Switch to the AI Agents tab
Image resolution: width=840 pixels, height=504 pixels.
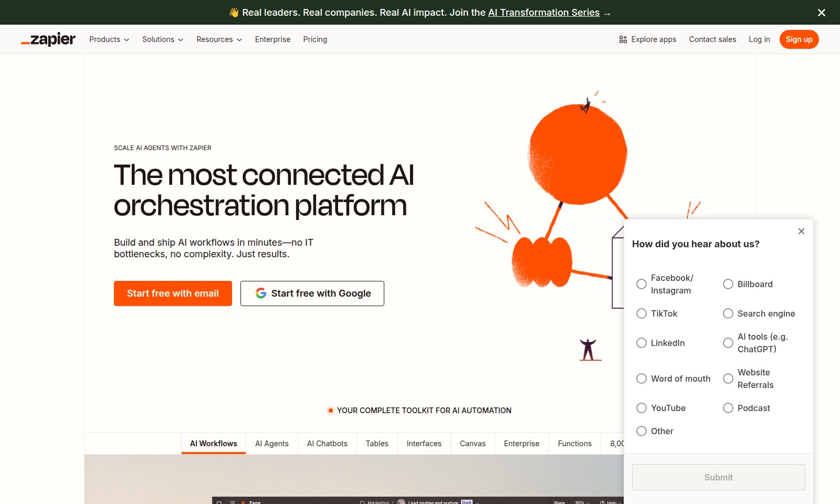272,444
